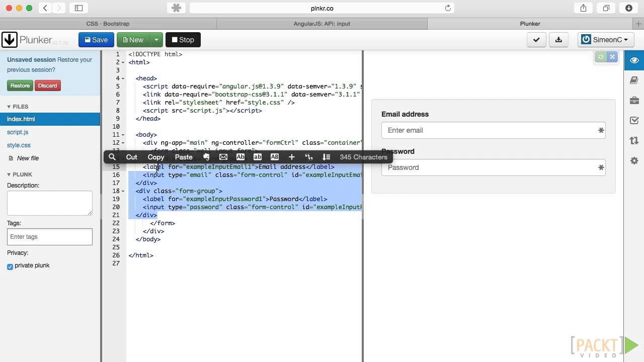This screenshot has width=644, height=362.
Task: Collapse the FILES section
Action: pyautogui.click(x=18, y=107)
